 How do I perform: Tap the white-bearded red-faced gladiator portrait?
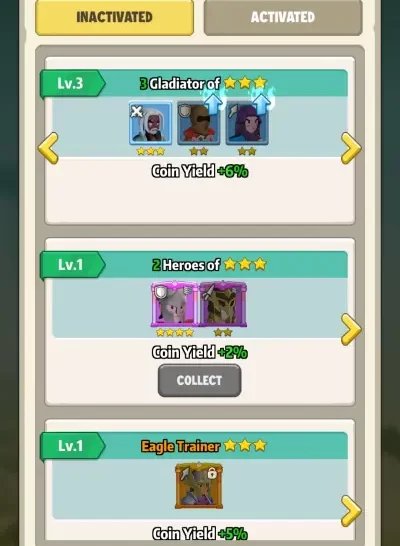(x=150, y=123)
